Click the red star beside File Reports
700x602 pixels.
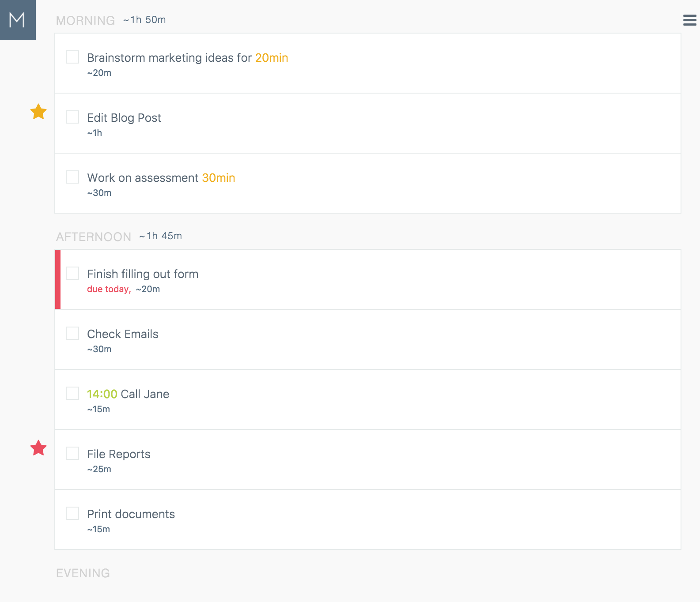pyautogui.click(x=38, y=448)
